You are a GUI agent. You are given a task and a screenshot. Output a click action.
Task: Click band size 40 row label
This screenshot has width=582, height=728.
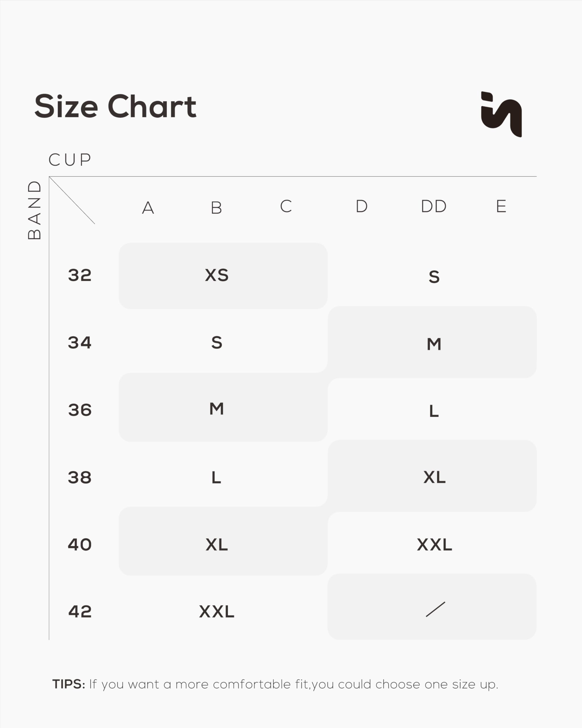80,545
